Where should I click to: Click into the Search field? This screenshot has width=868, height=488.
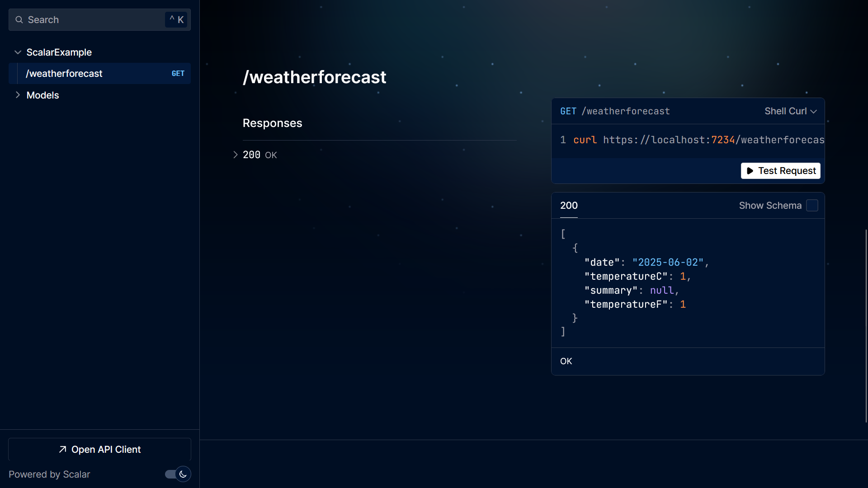90,20
